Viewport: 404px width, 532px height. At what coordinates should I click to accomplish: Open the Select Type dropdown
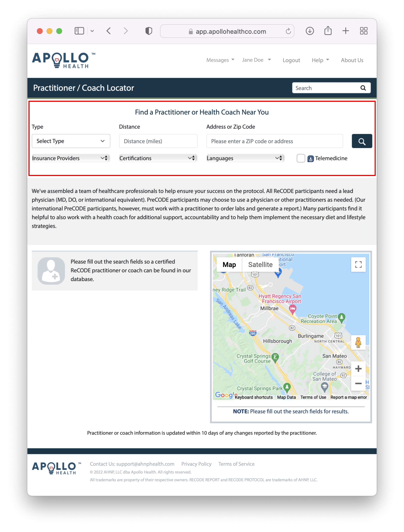point(71,141)
